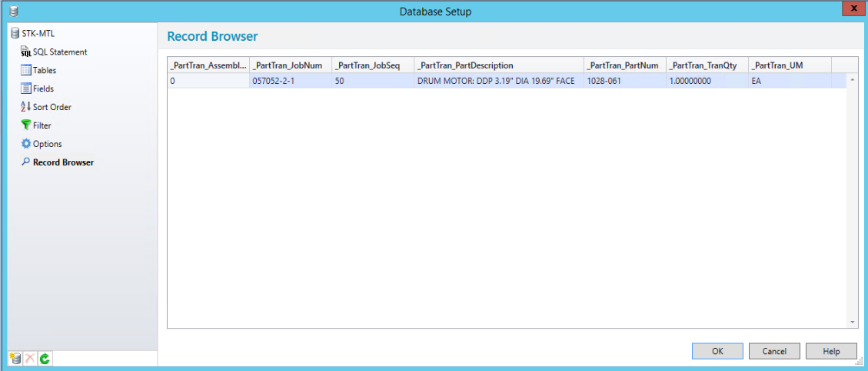Click the _PartTran_JobSeq column header

coord(373,65)
